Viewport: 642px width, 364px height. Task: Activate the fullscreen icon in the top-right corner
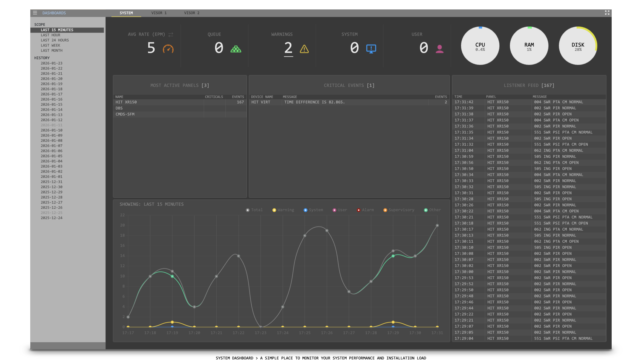607,13
